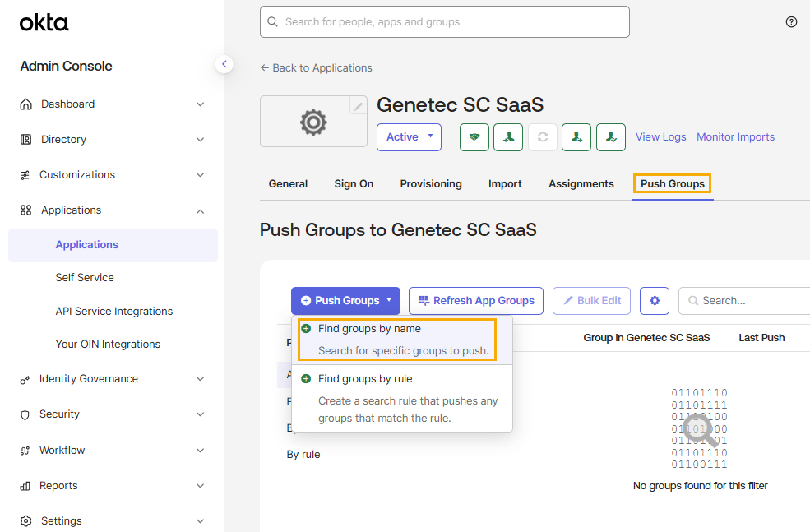
Task: Click the person-with-checkmark icon button
Action: 611,137
